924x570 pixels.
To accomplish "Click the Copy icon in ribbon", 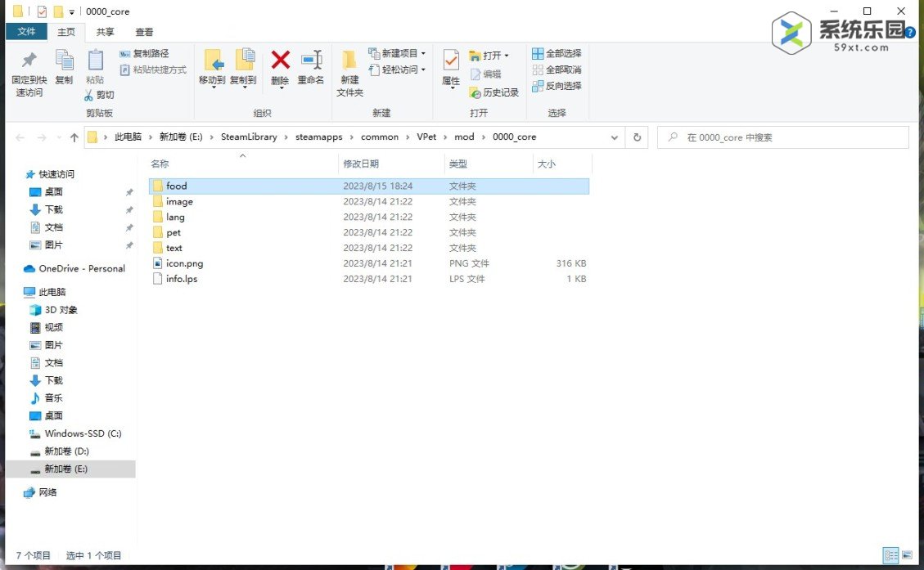I will point(64,62).
